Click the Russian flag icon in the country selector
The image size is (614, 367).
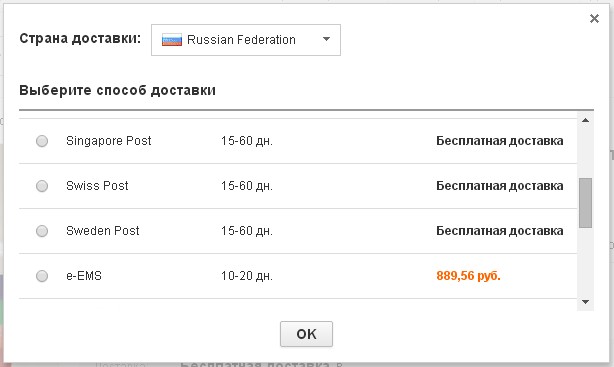(x=172, y=40)
